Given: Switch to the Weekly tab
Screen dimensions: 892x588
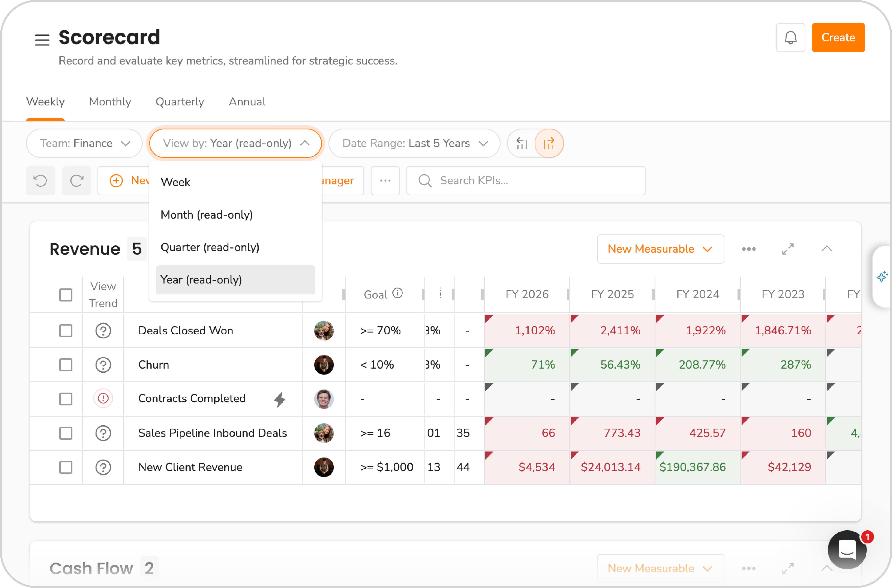Looking at the screenshot, I should click(45, 102).
